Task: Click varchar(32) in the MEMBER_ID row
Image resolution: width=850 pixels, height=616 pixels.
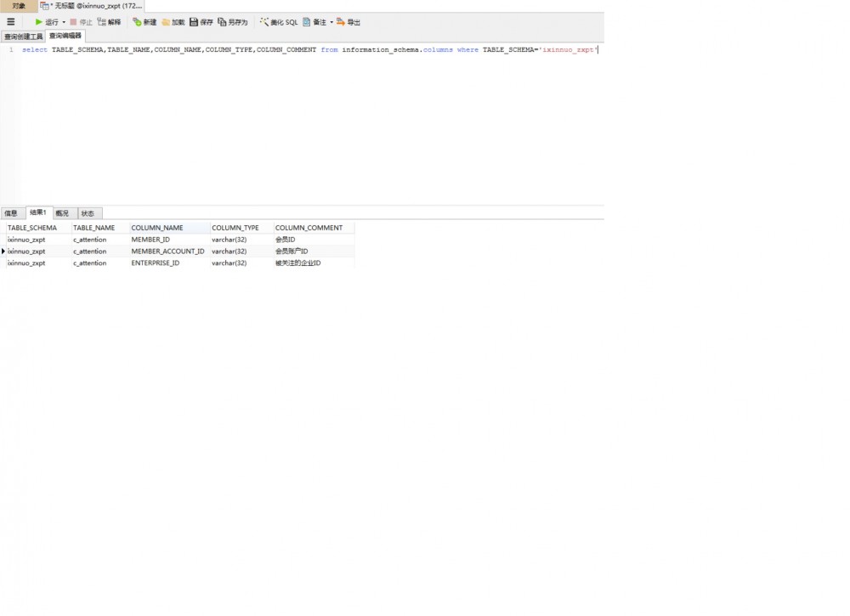Action: pyautogui.click(x=241, y=240)
